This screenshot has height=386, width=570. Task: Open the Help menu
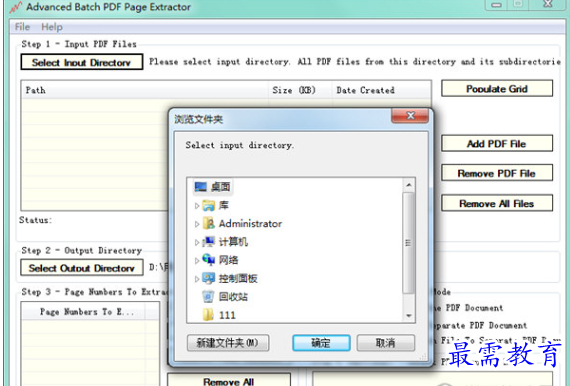pyautogui.click(x=52, y=27)
